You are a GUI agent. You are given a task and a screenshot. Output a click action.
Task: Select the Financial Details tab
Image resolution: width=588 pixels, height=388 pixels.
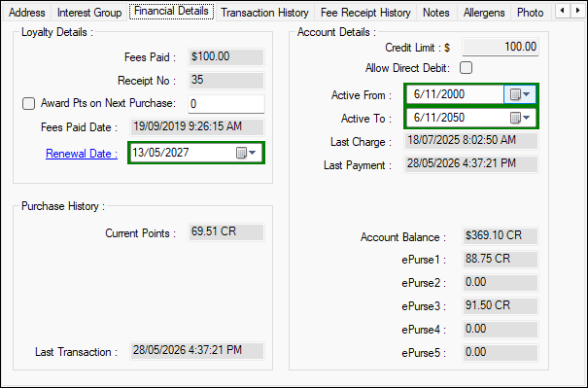pyautogui.click(x=171, y=12)
